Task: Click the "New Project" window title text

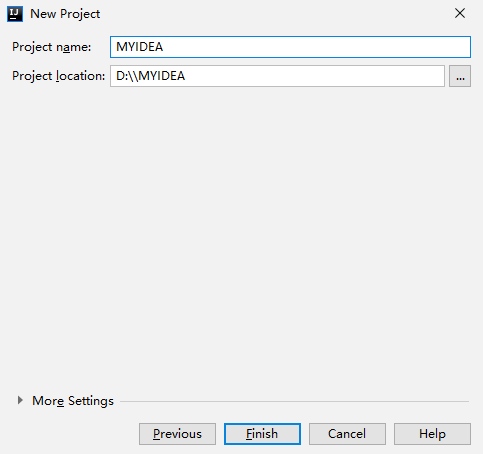Action: pyautogui.click(x=65, y=14)
